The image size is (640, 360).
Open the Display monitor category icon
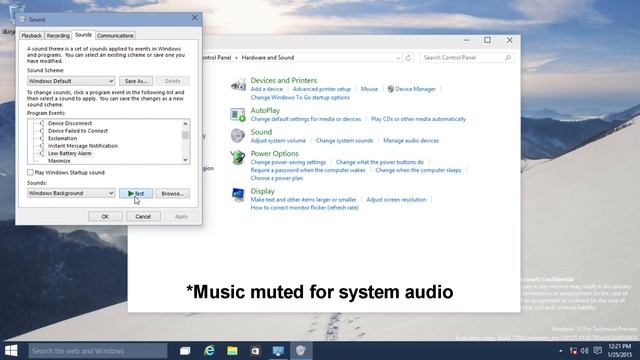238,194
